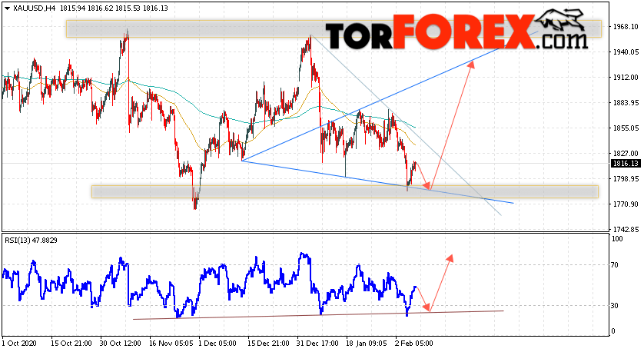The width and height of the screenshot is (644, 352).
Task: Select the RSI 30 level label
Action: click(x=615, y=306)
